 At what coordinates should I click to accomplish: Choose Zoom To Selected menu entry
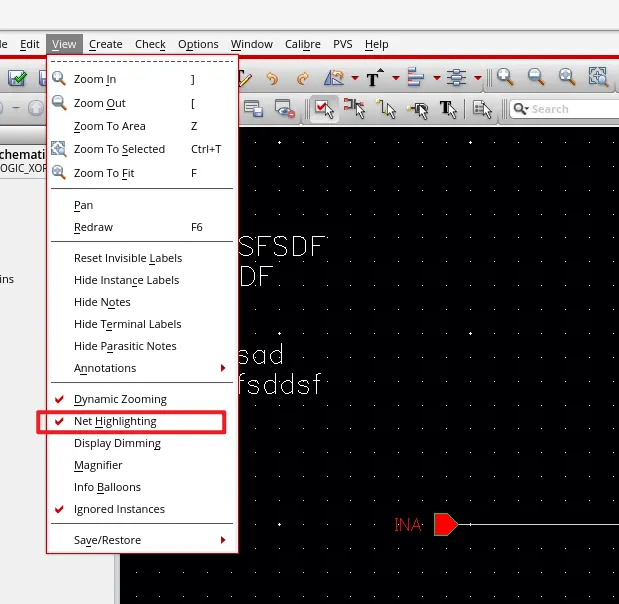(142, 149)
